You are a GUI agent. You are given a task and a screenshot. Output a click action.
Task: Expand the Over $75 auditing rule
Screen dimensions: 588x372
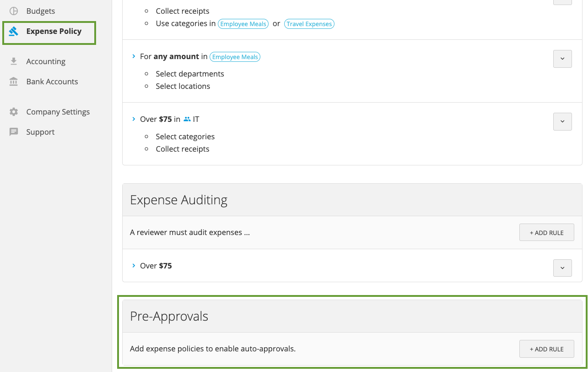(x=134, y=266)
